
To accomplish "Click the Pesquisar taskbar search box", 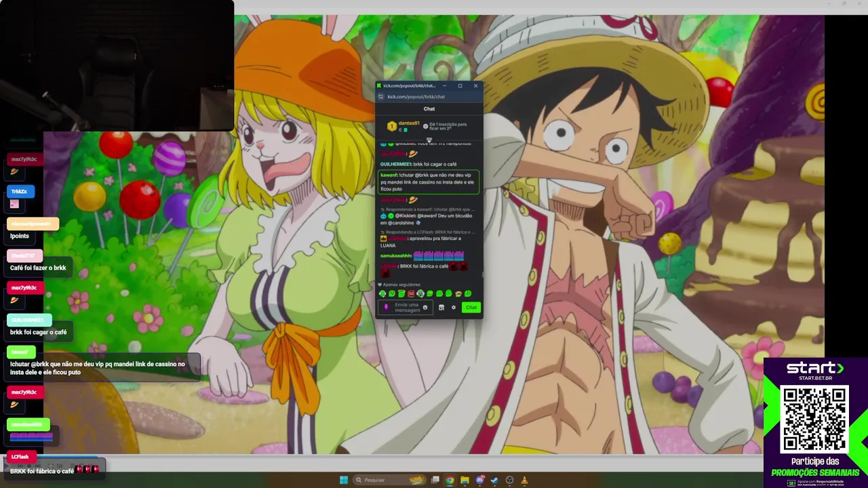I will pos(389,480).
